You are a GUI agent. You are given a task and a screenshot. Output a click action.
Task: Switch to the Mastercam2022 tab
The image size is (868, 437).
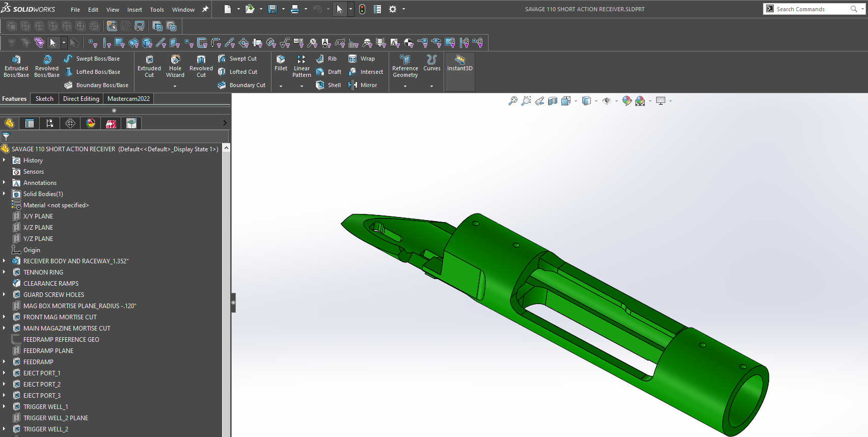pyautogui.click(x=128, y=99)
